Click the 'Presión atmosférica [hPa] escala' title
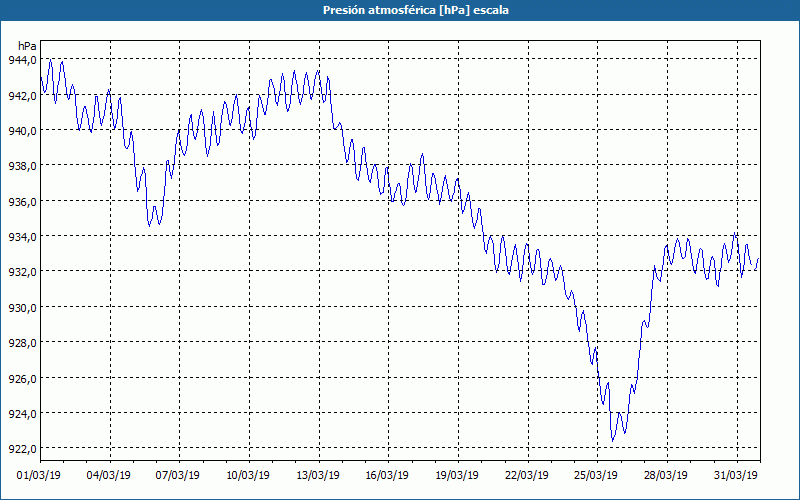This screenshot has height=500, width=800. point(415,10)
